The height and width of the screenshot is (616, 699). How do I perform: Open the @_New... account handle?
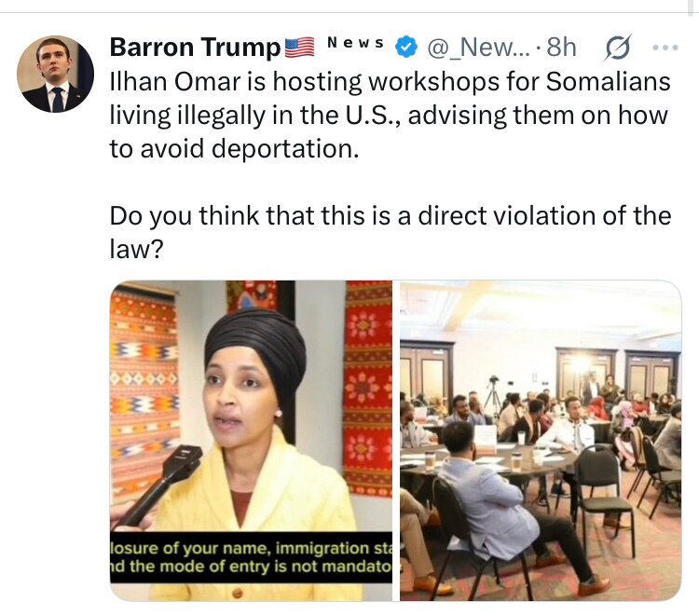click(479, 48)
